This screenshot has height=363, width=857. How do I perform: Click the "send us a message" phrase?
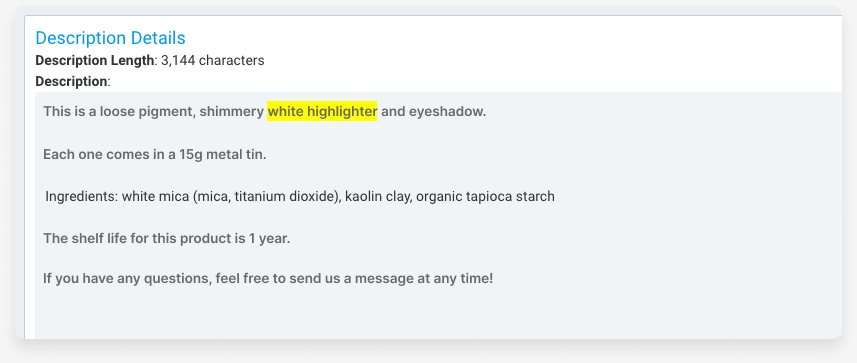[344, 278]
